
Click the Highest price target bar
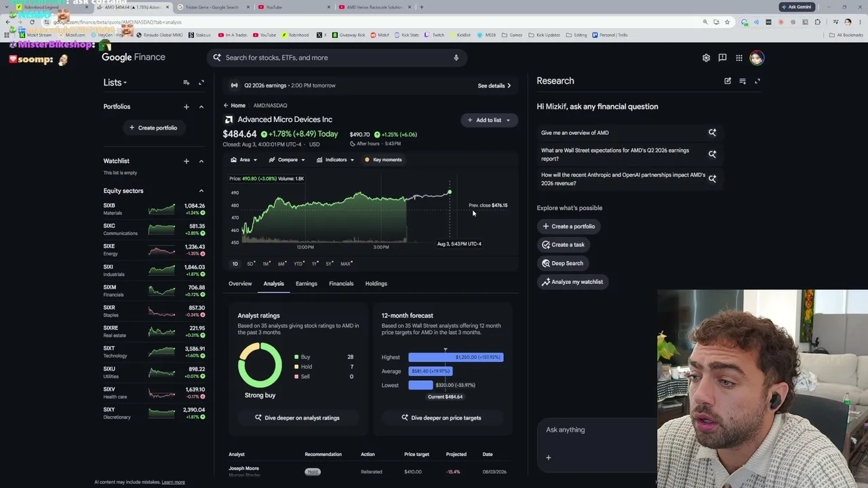[456, 357]
